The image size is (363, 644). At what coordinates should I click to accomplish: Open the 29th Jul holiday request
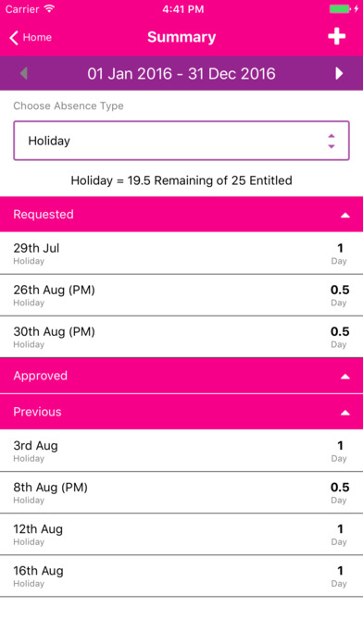(x=181, y=253)
